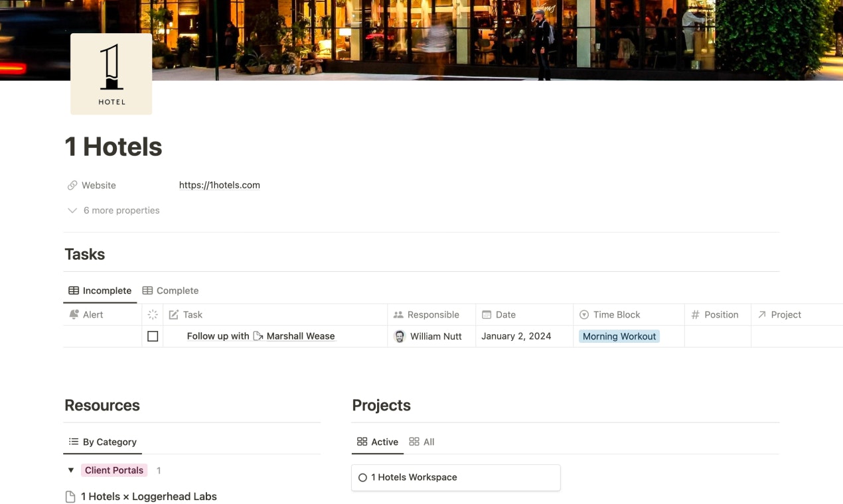Viewport: 843px width, 504px height.
Task: Click the circle icon on 1 Hotels Workspace card
Action: [x=362, y=477]
